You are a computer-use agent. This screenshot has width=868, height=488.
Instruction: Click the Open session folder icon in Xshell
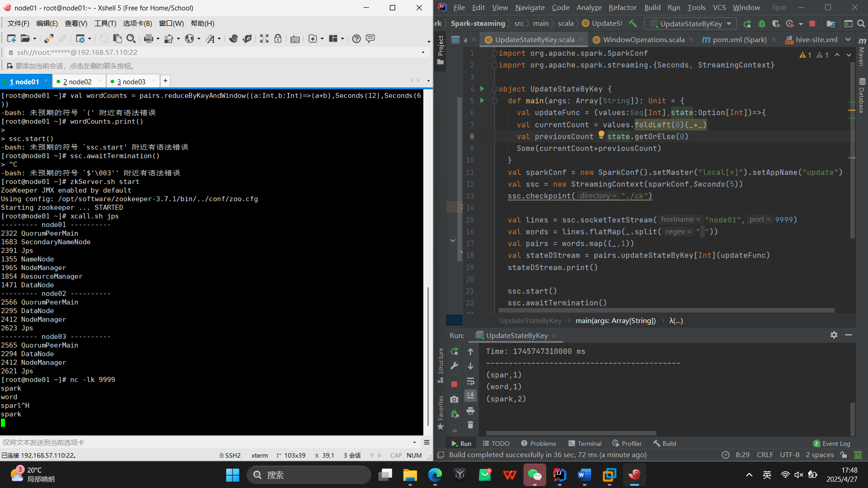click(x=25, y=39)
